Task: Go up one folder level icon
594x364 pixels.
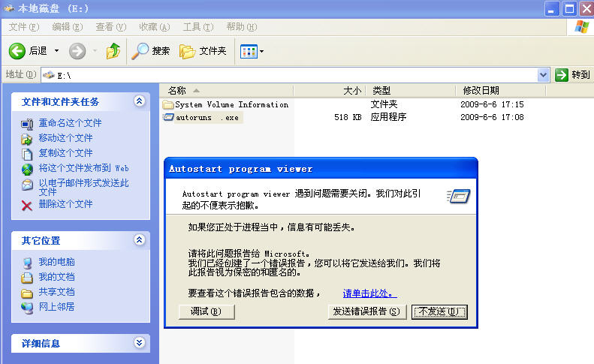Action: coord(113,51)
